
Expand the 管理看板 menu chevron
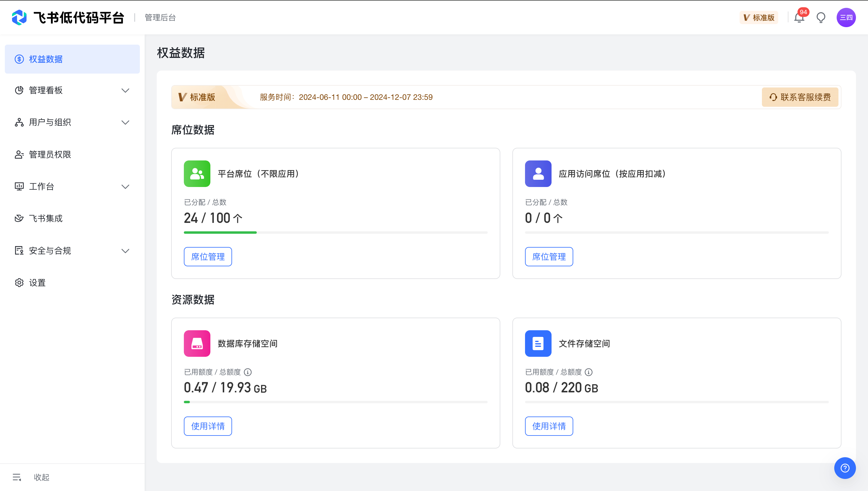tap(125, 90)
